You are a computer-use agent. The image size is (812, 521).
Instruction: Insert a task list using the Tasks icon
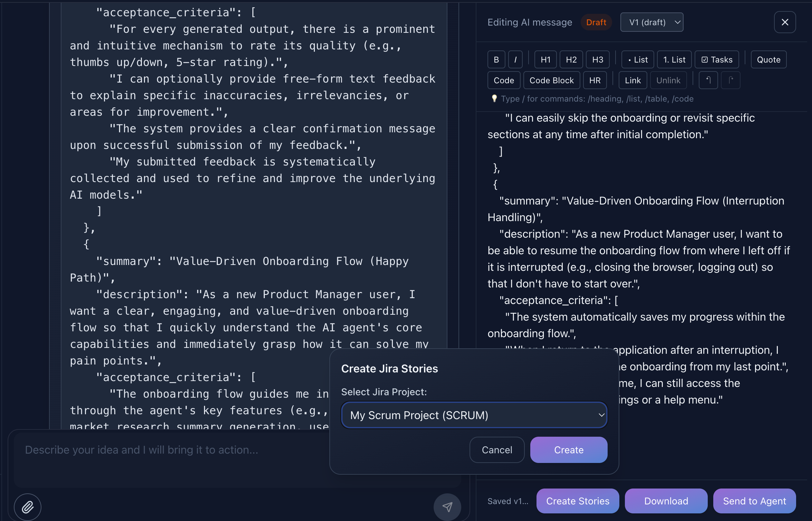(x=716, y=59)
